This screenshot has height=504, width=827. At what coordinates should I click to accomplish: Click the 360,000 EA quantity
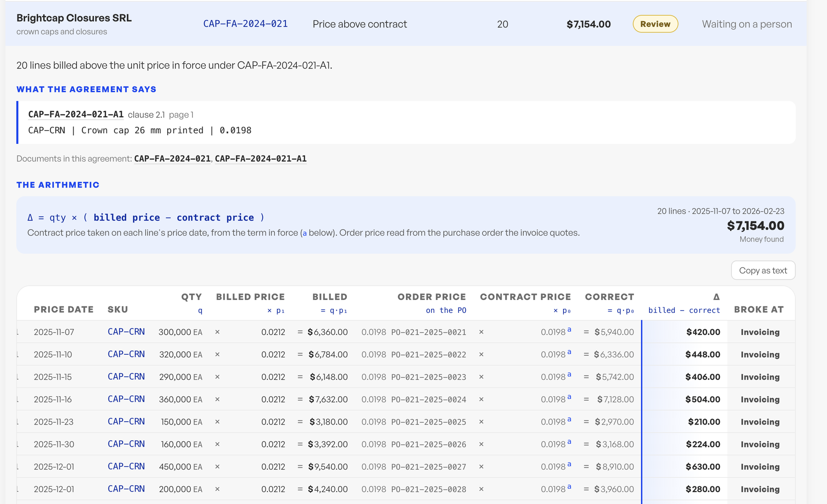pos(181,400)
